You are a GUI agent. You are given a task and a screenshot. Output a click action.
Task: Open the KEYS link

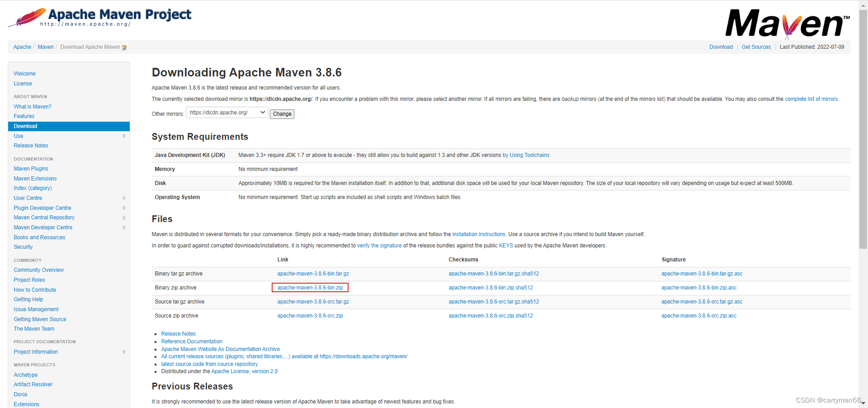click(506, 246)
